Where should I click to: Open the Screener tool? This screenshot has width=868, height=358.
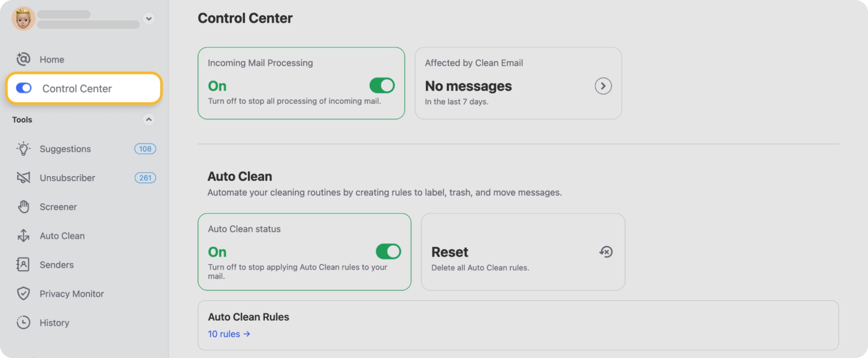click(58, 206)
